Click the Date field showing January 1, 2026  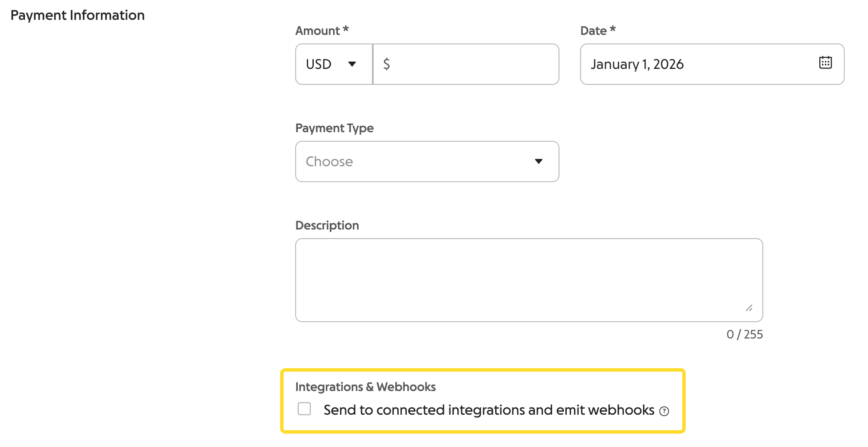click(x=712, y=64)
